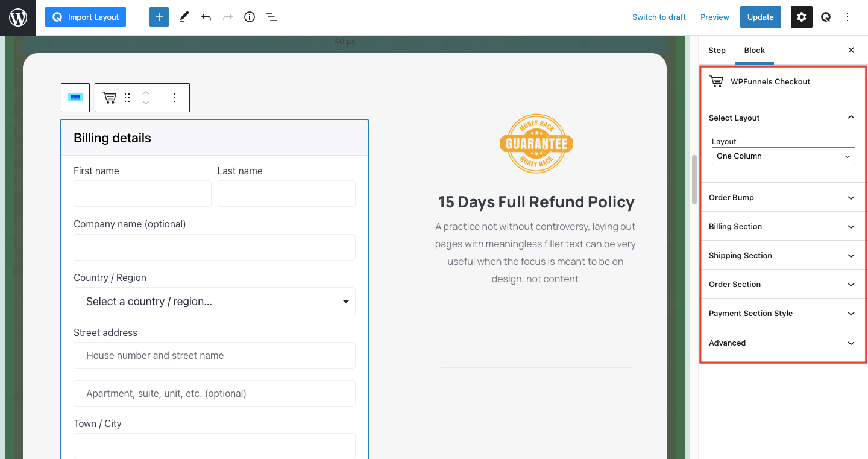The image size is (868, 459).
Task: Click the WPFunnels Checkout cart icon in sidebar
Action: coord(716,81)
